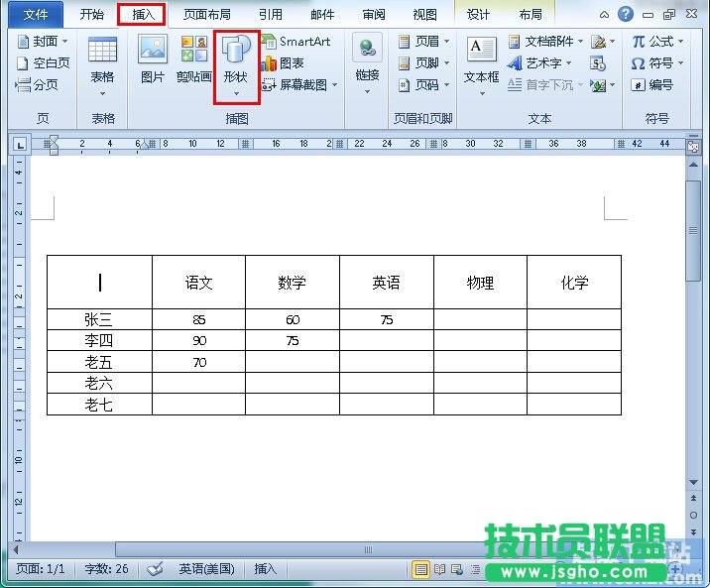Viewport: 710px width, 588px height.
Task: Switch to print layout view in status bar
Action: [x=421, y=569]
